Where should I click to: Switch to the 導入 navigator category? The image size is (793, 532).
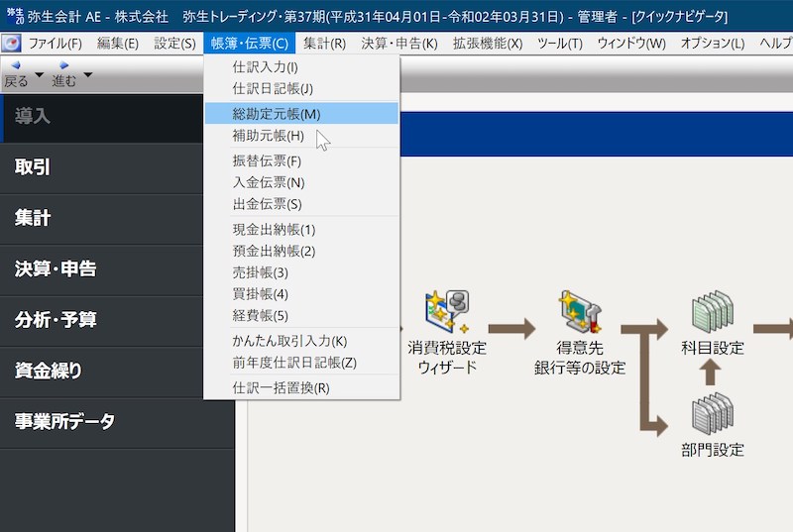(102, 118)
